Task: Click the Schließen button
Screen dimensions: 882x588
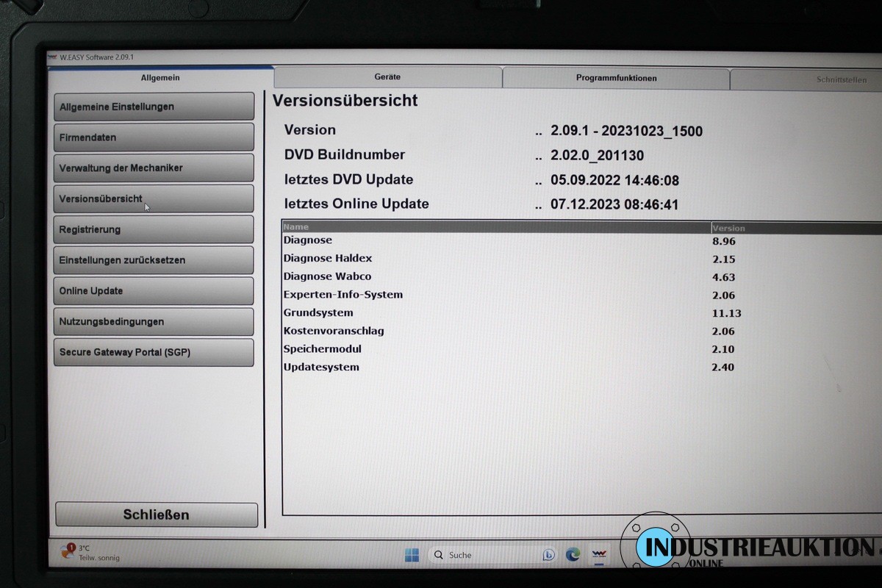Action: (x=156, y=514)
